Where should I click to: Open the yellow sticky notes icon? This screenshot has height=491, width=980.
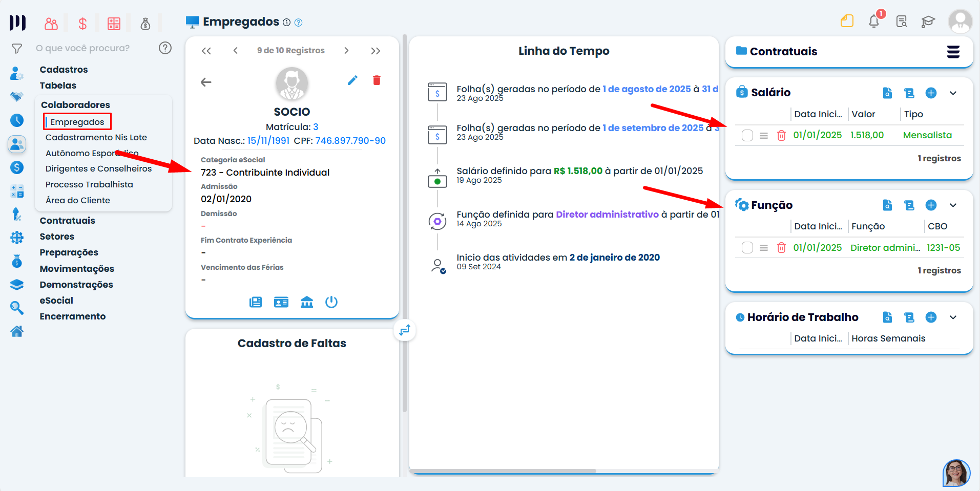[847, 21]
